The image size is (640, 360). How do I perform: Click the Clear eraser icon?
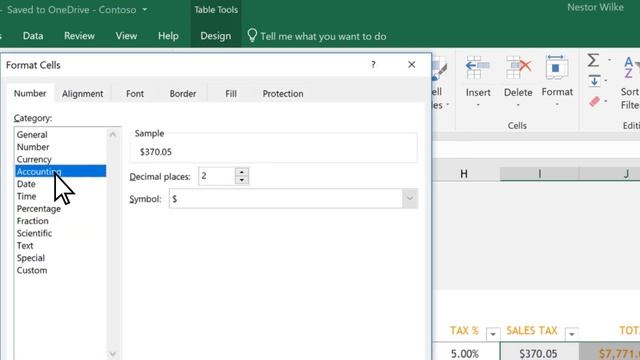[595, 101]
